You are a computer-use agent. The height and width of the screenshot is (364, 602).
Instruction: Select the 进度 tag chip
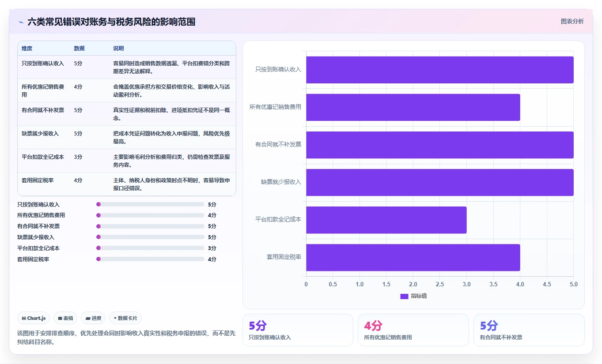93,318
